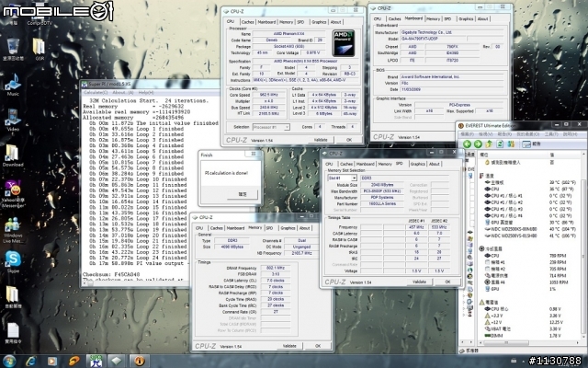Click the AMD Phenom II logo in CPU-Z
This screenshot has width=588, height=368.
pyautogui.click(x=343, y=43)
